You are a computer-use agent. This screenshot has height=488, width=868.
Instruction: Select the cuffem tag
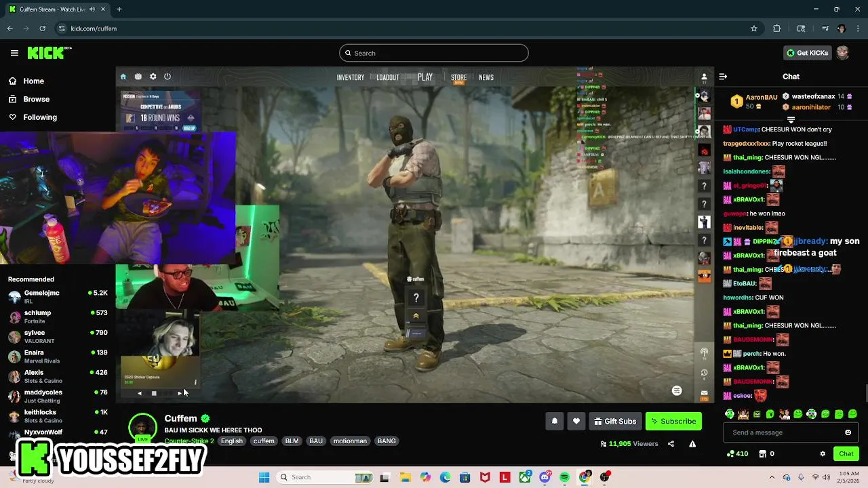tap(264, 441)
